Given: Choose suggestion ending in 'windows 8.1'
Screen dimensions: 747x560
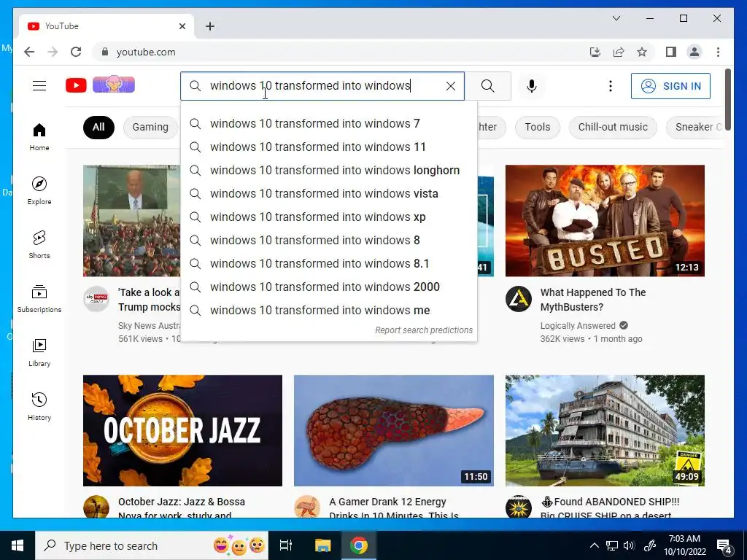Looking at the screenshot, I should (x=329, y=264).
